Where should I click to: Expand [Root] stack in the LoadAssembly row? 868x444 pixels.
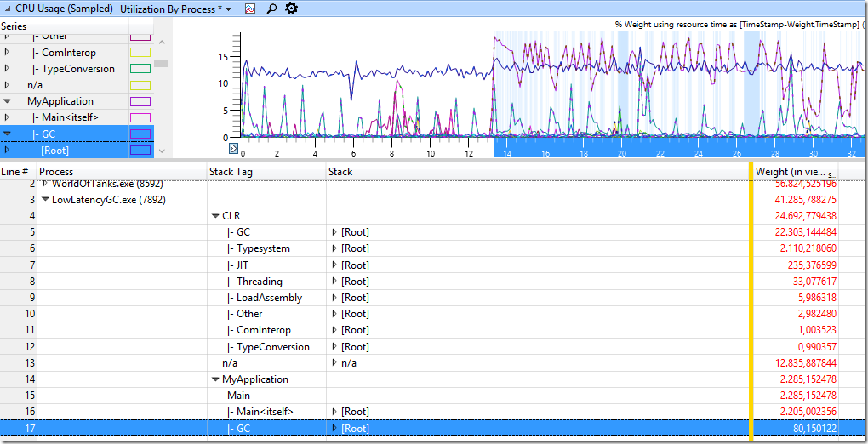[x=334, y=298]
